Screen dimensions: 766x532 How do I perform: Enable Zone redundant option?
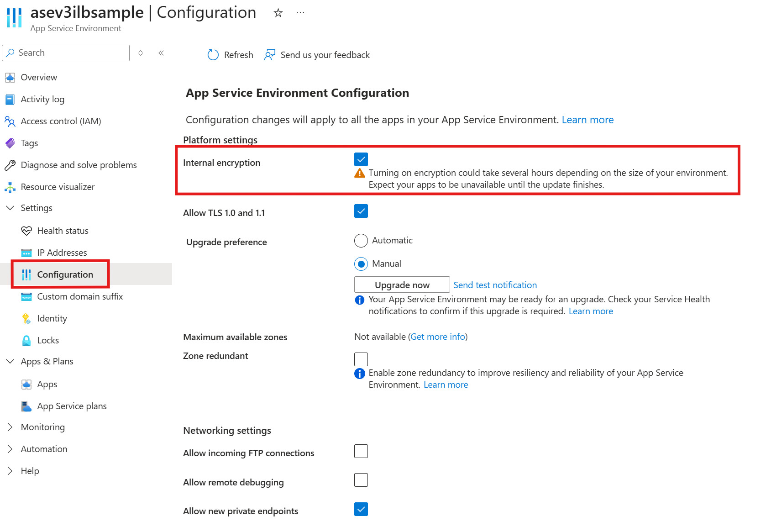[361, 359]
